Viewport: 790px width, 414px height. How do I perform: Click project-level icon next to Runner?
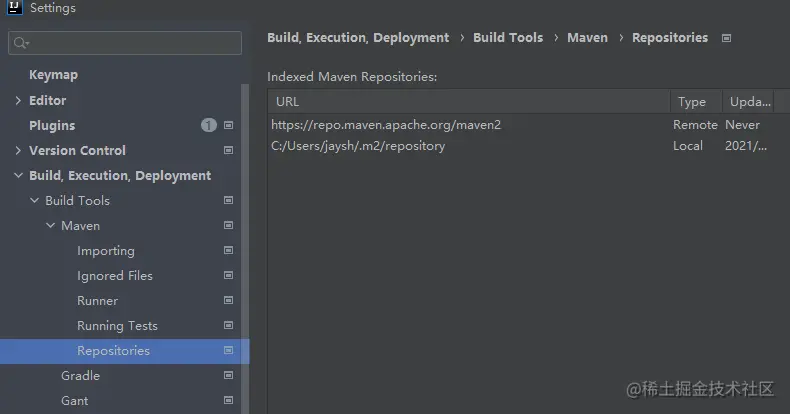click(228, 300)
